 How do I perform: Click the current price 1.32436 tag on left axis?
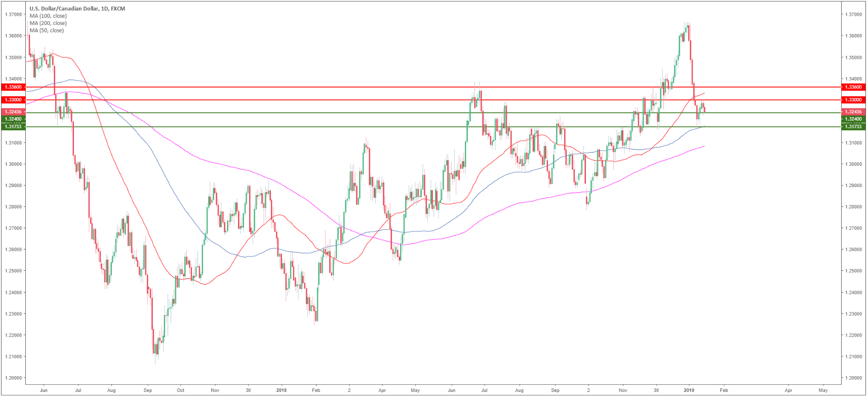13,112
